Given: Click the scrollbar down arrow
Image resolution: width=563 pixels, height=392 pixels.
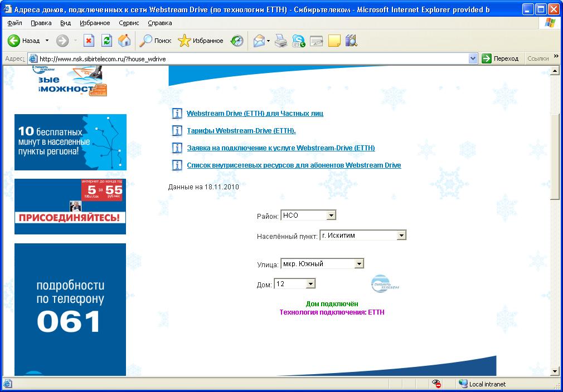Looking at the screenshot, I should click(x=555, y=371).
